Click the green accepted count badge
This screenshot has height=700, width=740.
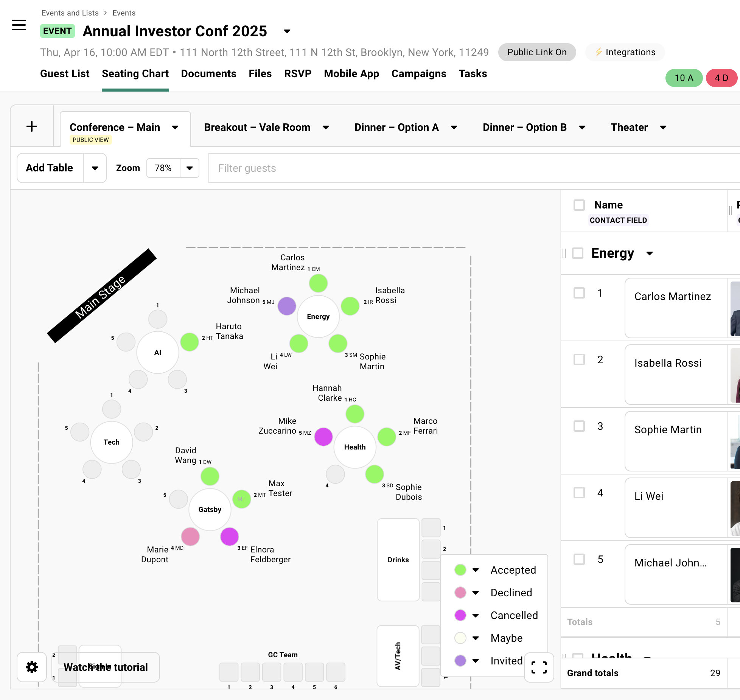[x=684, y=78]
